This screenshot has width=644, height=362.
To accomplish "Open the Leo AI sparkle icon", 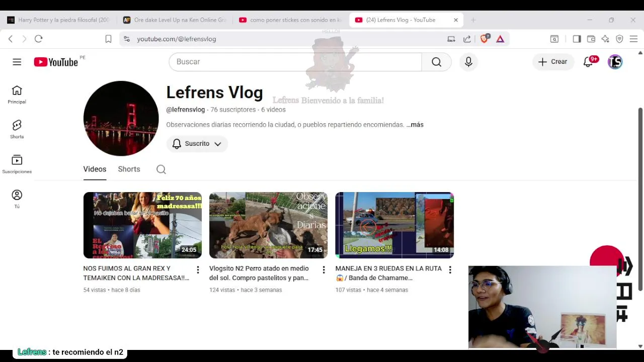I will pos(605,39).
